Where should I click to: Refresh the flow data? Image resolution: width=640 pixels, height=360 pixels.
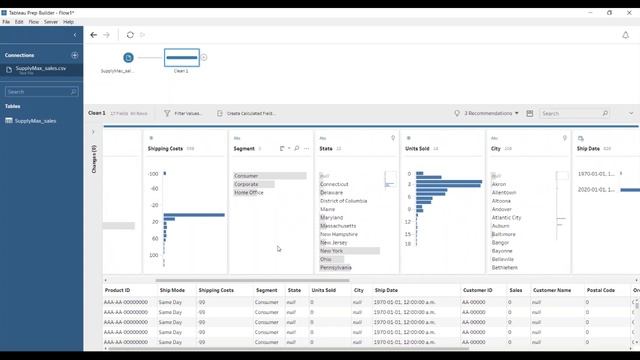coord(130,35)
